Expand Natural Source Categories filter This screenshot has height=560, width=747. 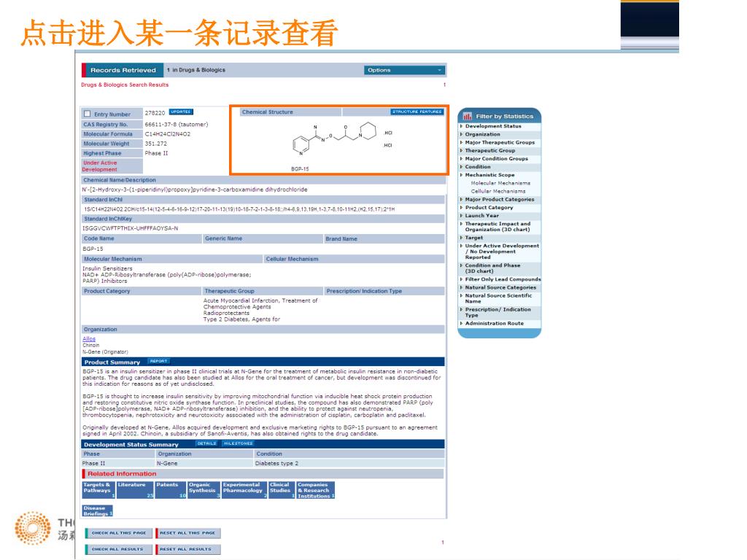coord(500,287)
